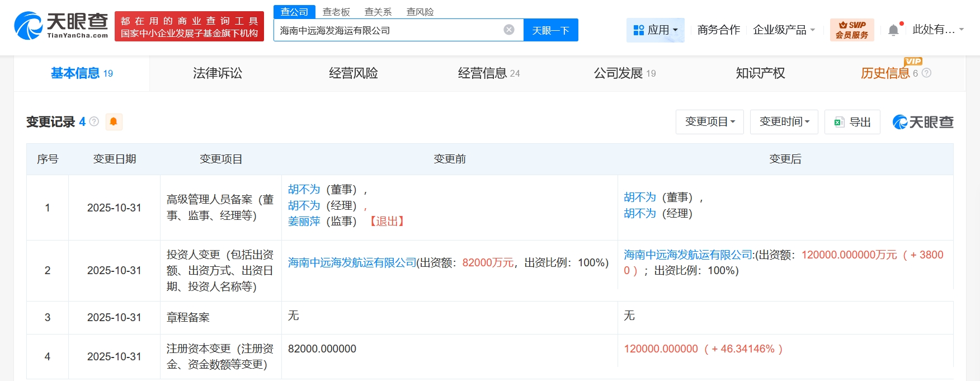
Task: Open notifications bell icon in header
Action: click(x=893, y=30)
